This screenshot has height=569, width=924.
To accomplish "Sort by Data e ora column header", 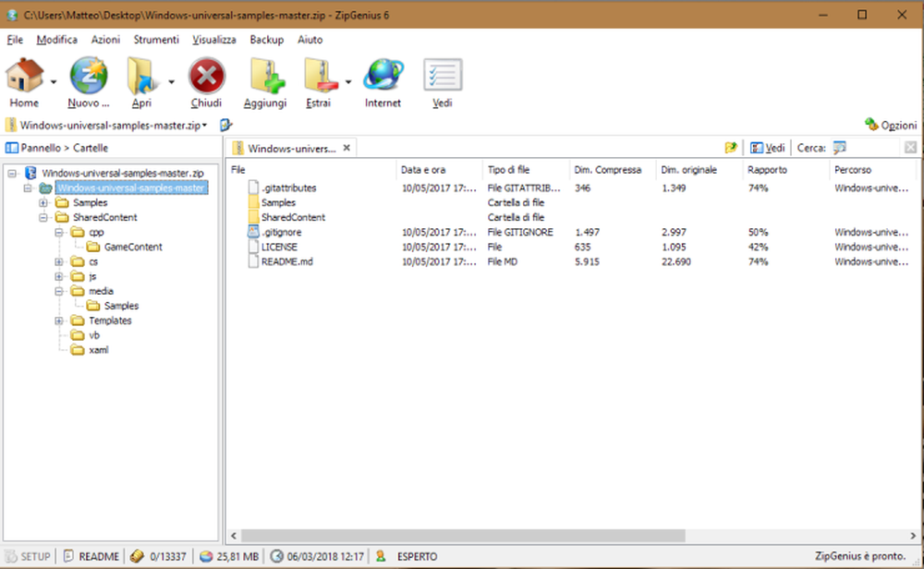I will (x=439, y=170).
